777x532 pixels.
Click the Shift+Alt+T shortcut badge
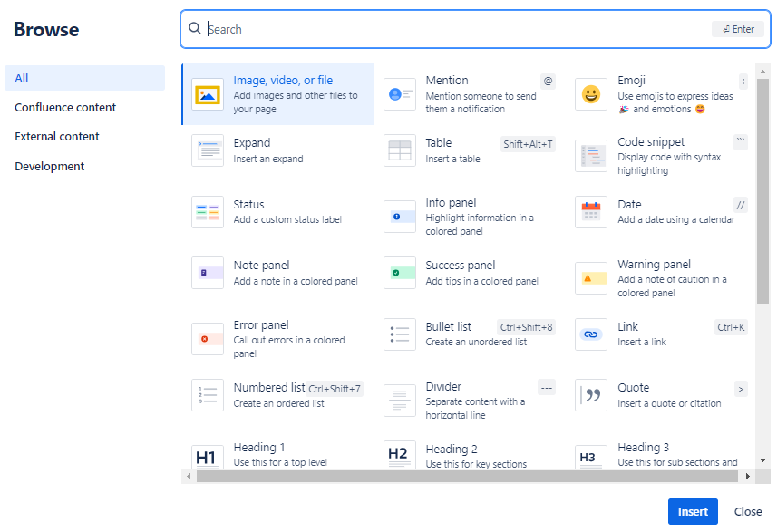(528, 144)
